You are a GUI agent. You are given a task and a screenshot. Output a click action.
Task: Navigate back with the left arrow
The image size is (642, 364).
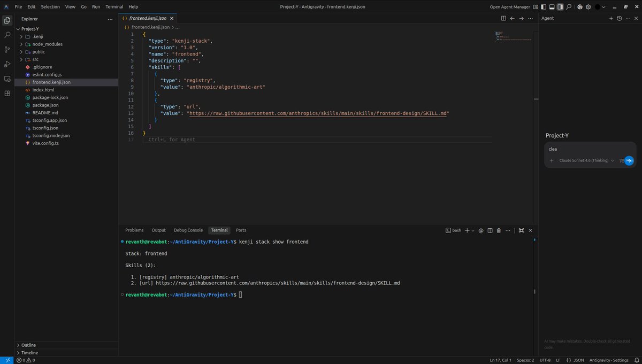pos(513,18)
